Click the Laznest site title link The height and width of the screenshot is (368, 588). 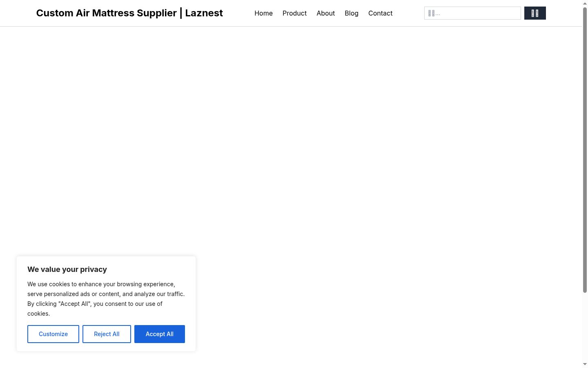(x=129, y=13)
